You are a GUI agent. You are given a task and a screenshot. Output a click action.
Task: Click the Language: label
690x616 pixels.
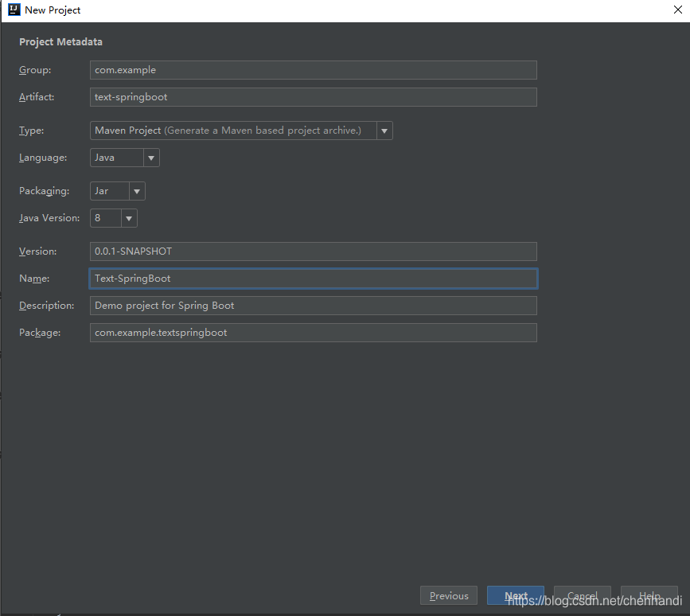click(43, 158)
